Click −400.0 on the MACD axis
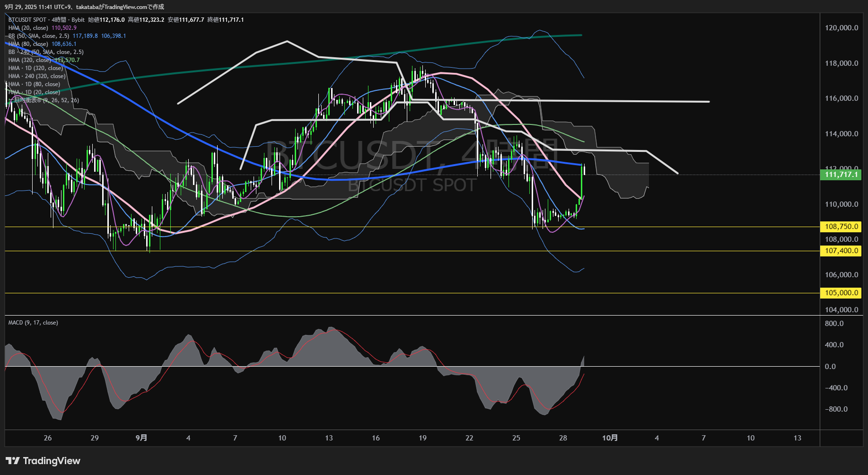 (x=836, y=388)
